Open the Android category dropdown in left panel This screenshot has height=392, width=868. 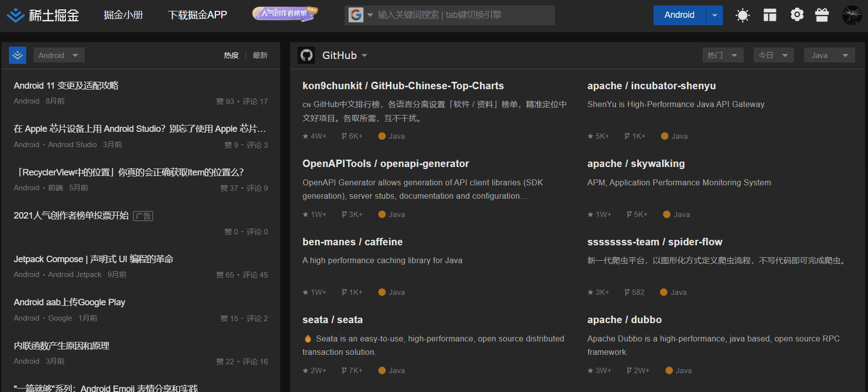pos(59,55)
